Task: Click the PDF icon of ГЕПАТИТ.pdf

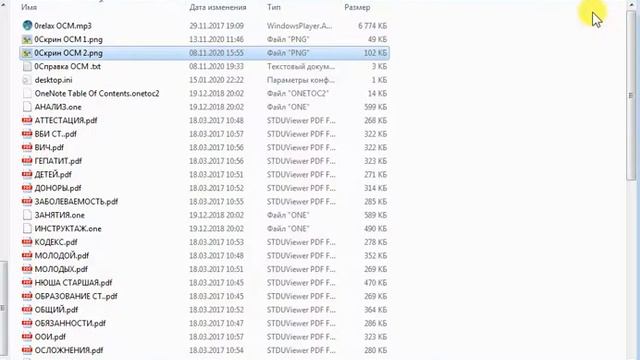Action: point(27,161)
